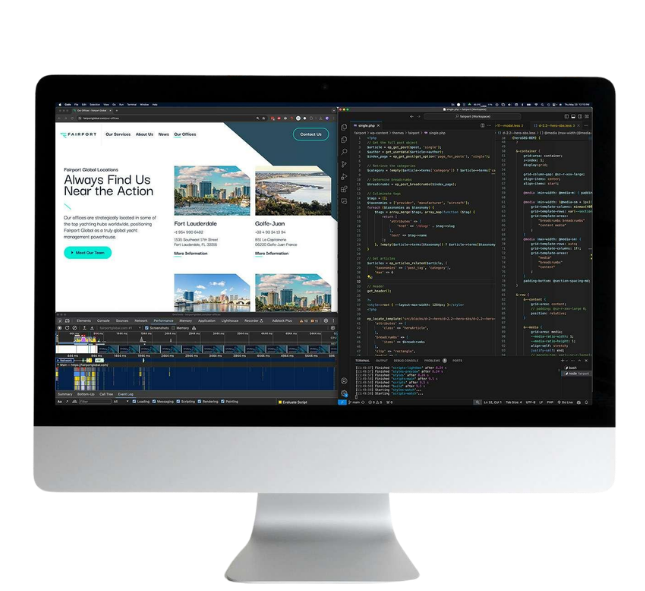The width and height of the screenshot is (645, 591).
Task: Open the Accounts icon in VS Code activity bar
Action: (x=344, y=381)
